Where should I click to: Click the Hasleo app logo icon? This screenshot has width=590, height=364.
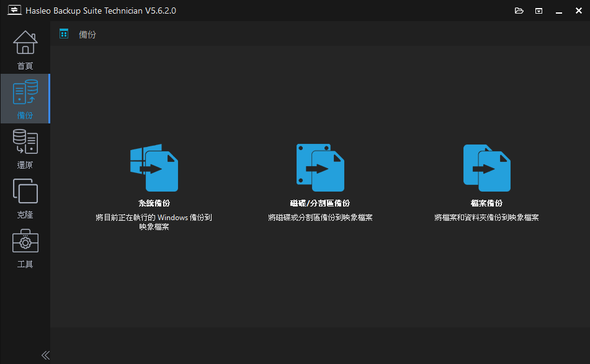click(14, 10)
